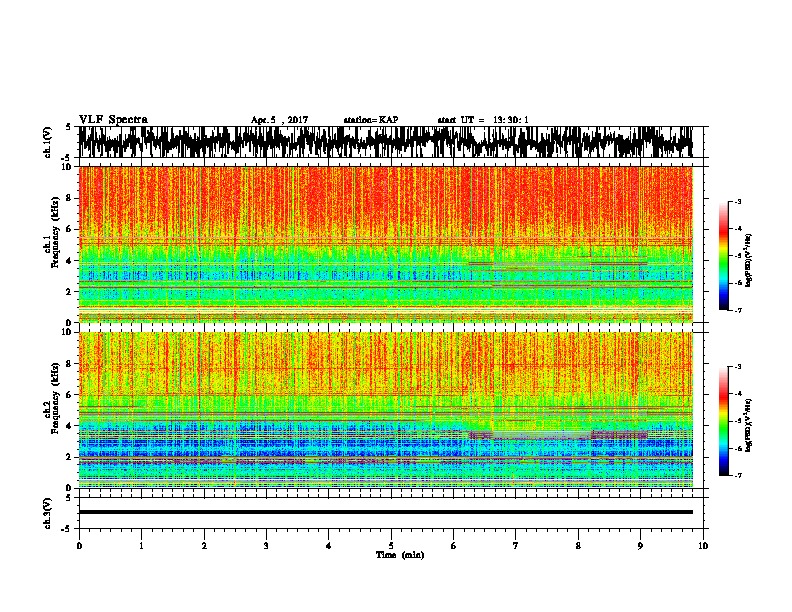Image resolution: width=792 pixels, height=612 pixels.
Task: Click the "6" kHz tick on ch.2 frequency axis
Action: (70, 394)
